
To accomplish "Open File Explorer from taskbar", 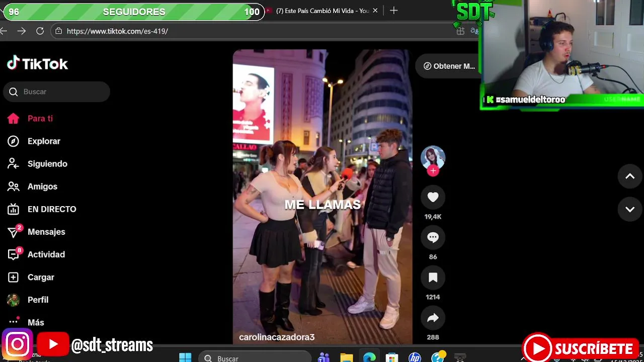I will [347, 357].
